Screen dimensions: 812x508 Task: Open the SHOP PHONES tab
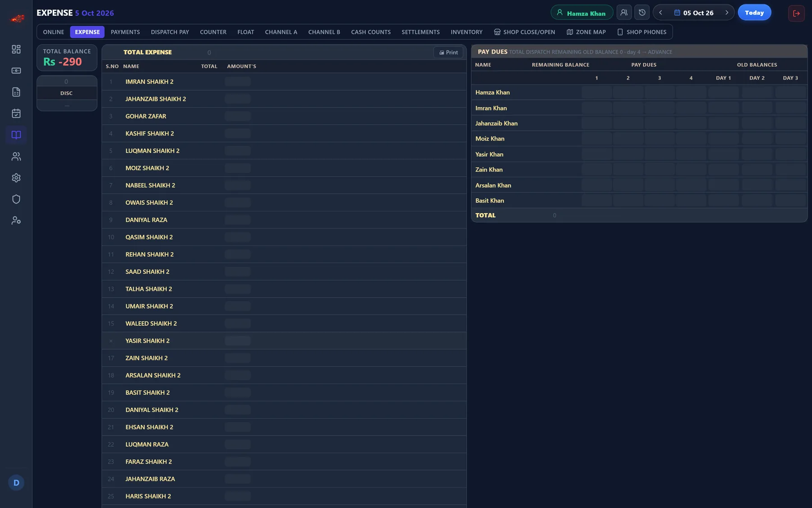point(641,32)
